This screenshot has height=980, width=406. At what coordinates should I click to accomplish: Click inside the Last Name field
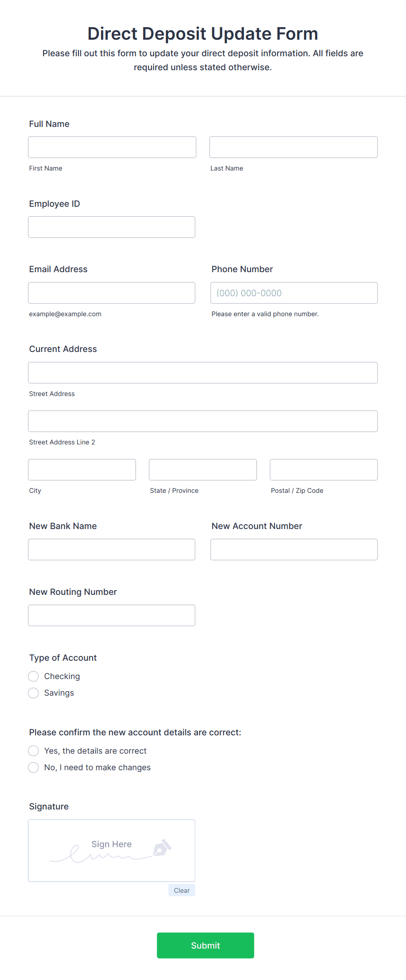[x=293, y=147]
